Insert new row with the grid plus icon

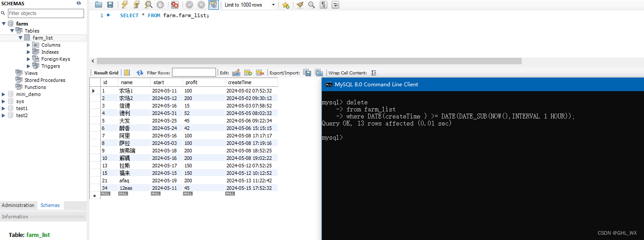click(248, 73)
